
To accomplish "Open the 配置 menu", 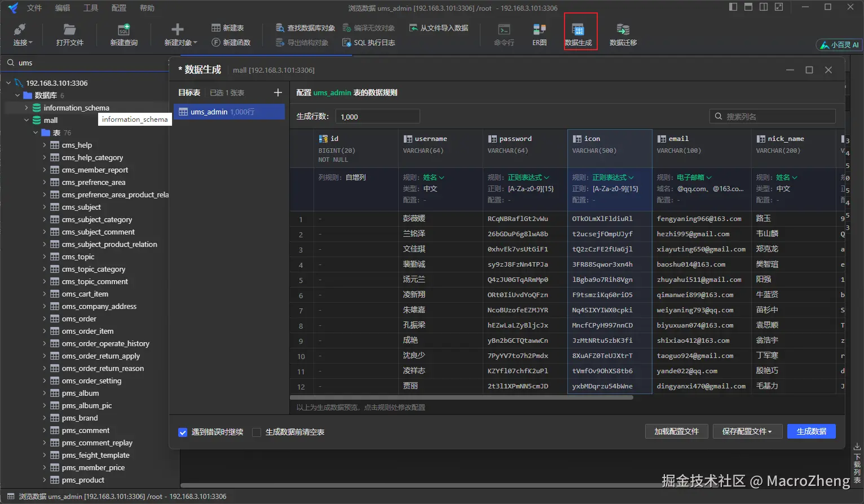I will [x=118, y=8].
